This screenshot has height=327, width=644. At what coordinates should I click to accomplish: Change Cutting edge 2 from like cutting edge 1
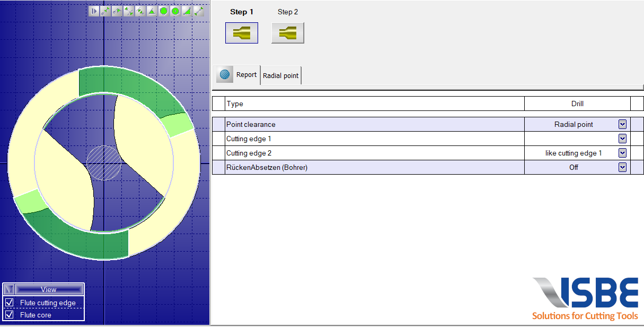pyautogui.click(x=622, y=153)
